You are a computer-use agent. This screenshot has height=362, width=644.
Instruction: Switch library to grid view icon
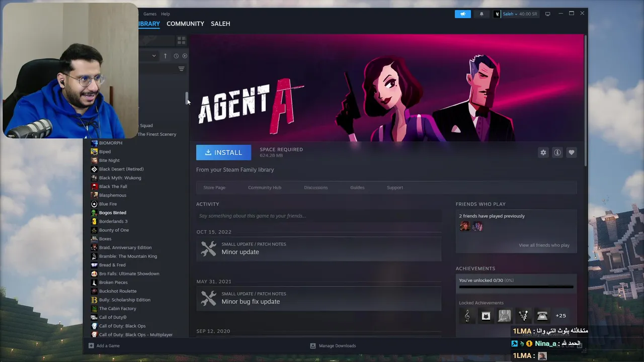coord(181,40)
